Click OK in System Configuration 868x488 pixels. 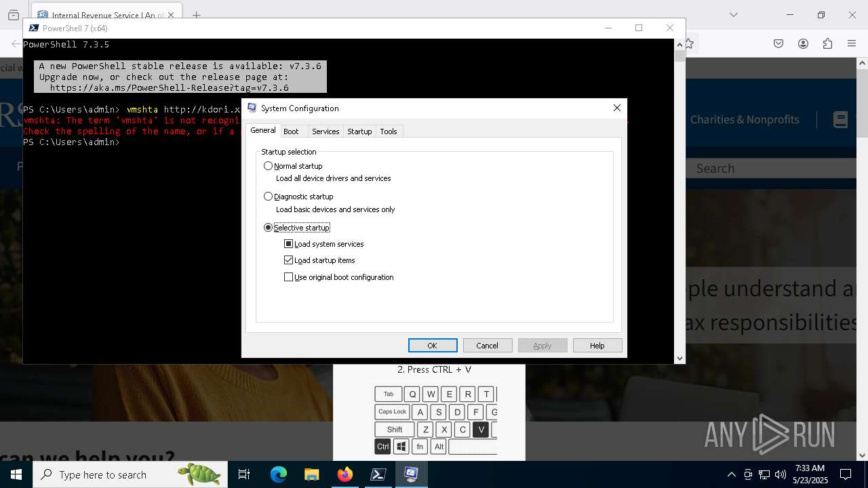433,346
